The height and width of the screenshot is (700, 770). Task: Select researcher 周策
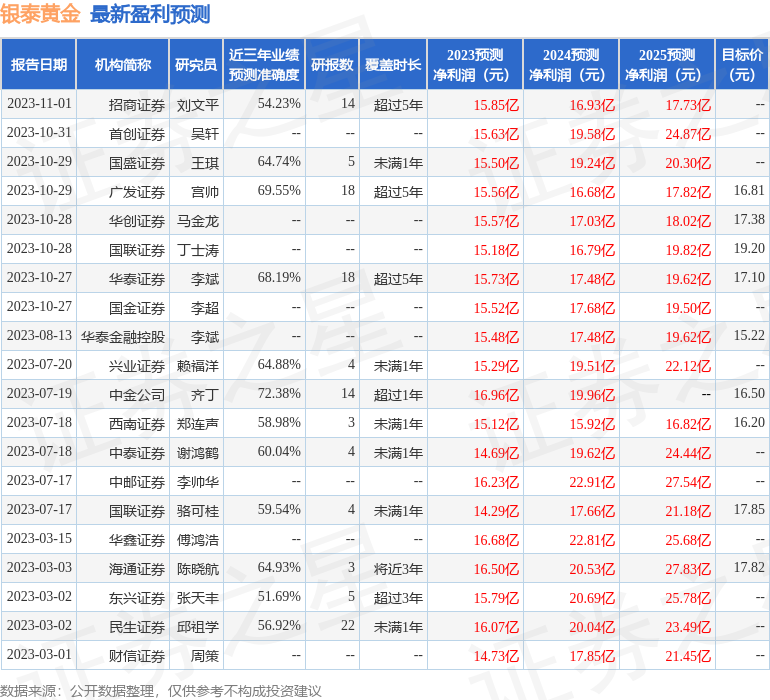coord(205,656)
